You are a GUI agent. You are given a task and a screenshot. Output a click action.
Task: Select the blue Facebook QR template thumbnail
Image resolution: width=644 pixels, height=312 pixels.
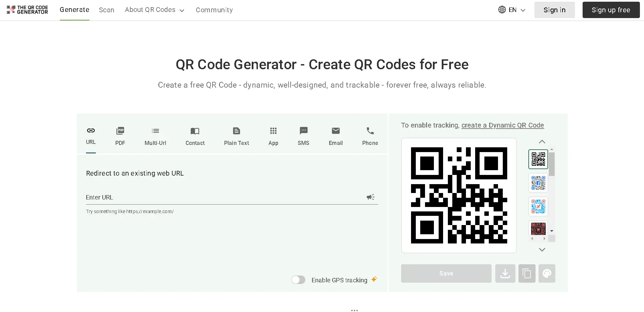[x=538, y=183]
